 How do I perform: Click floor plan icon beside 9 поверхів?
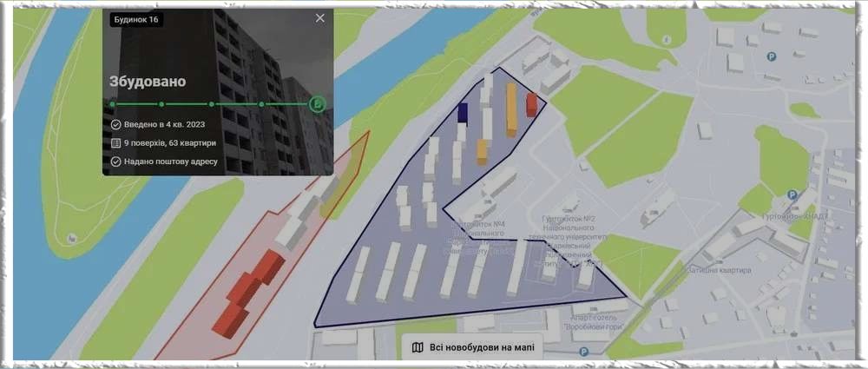coord(115,142)
